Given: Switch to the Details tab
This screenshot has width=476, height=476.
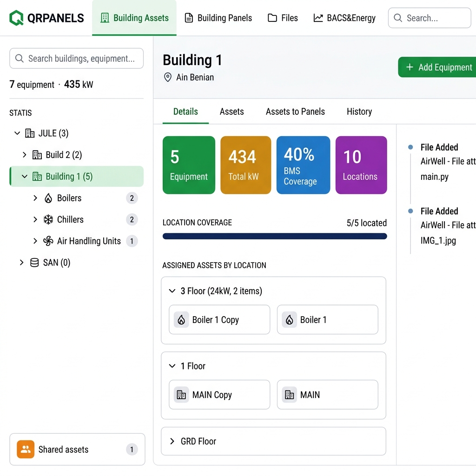Looking at the screenshot, I should point(185,112).
